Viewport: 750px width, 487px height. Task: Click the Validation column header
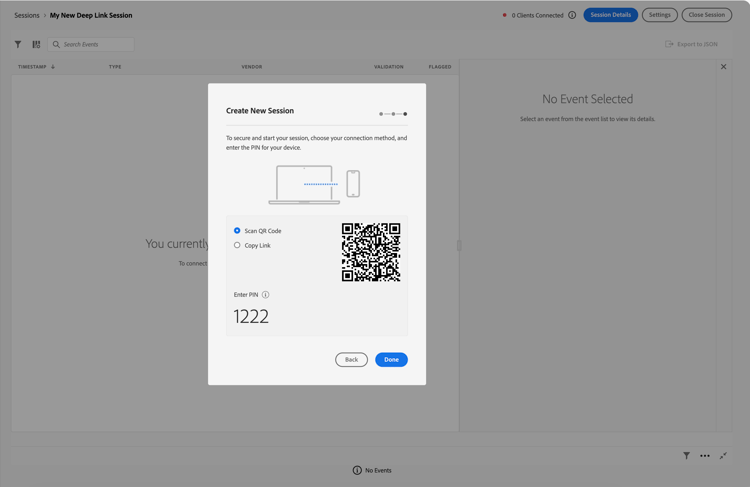388,66
